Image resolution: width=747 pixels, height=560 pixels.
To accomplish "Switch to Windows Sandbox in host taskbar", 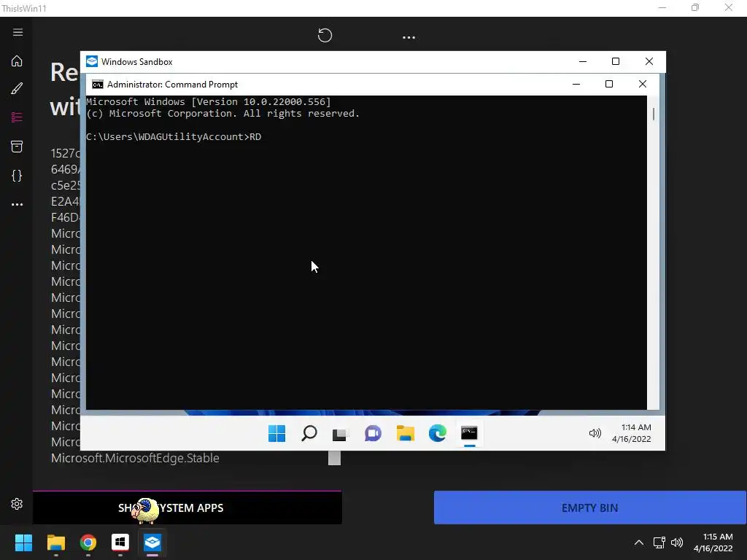I will (152, 542).
